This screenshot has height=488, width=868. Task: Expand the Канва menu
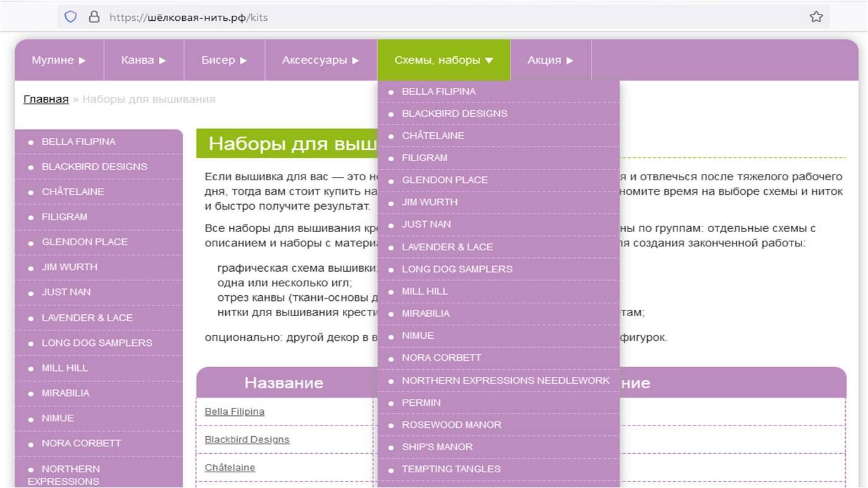coord(144,61)
